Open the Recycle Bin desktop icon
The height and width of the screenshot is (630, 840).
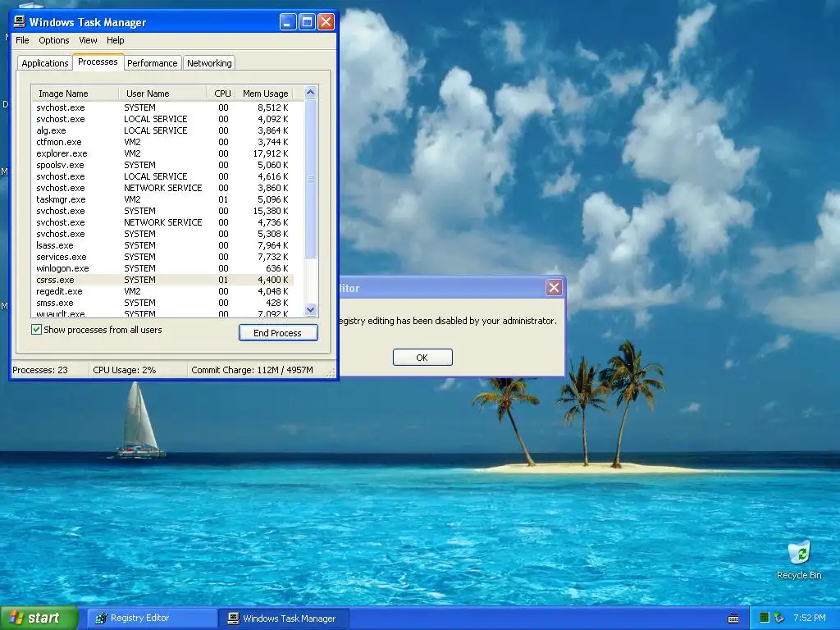[x=799, y=559]
